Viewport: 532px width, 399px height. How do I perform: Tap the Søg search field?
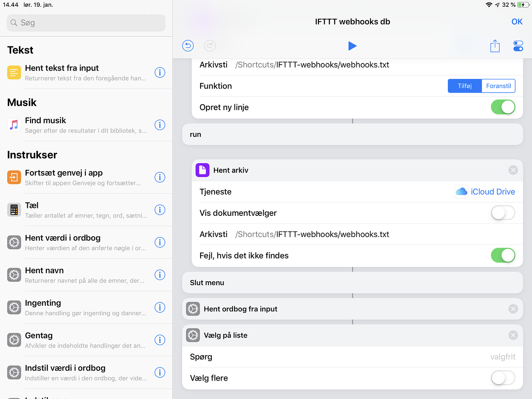[86, 23]
